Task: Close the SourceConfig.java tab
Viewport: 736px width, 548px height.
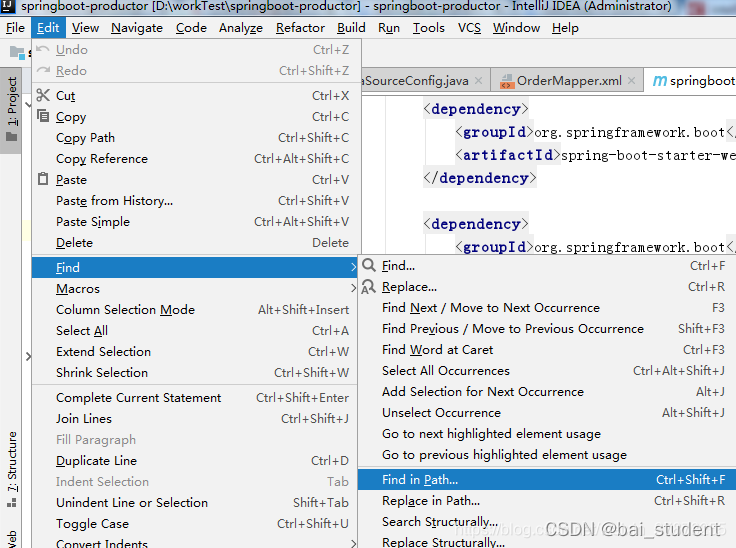Action: 478,80
